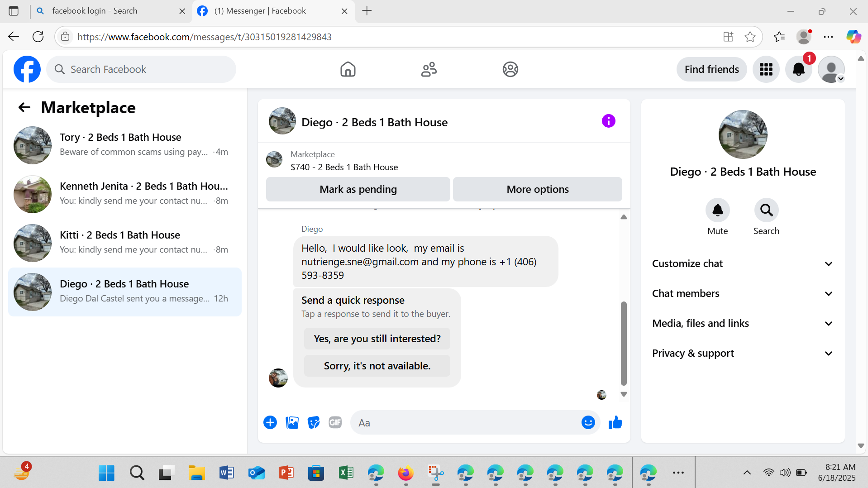Close the facebook login Search tab
Image resolution: width=868 pixels, height=488 pixels.
[x=182, y=11]
